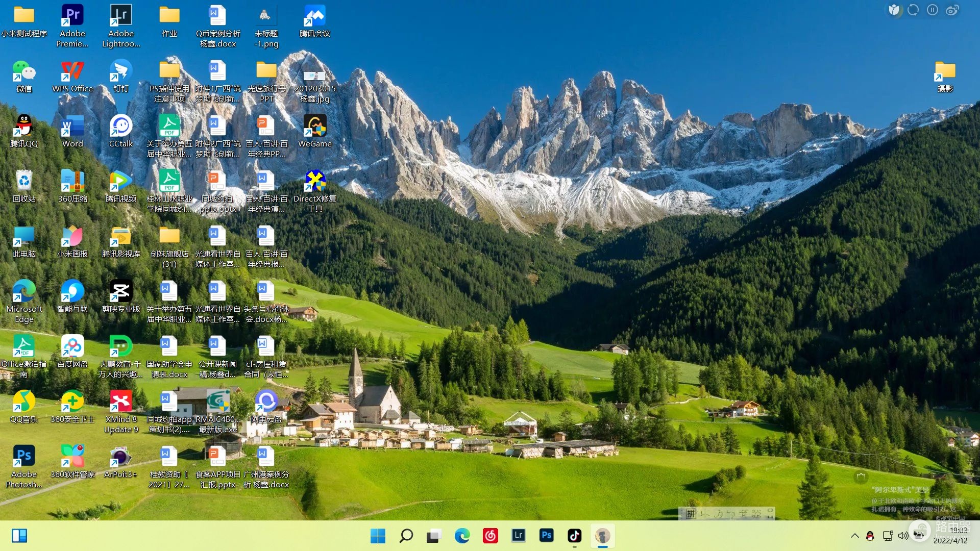
Task: Open the clock showing 2022/4/12
Action: click(950, 536)
